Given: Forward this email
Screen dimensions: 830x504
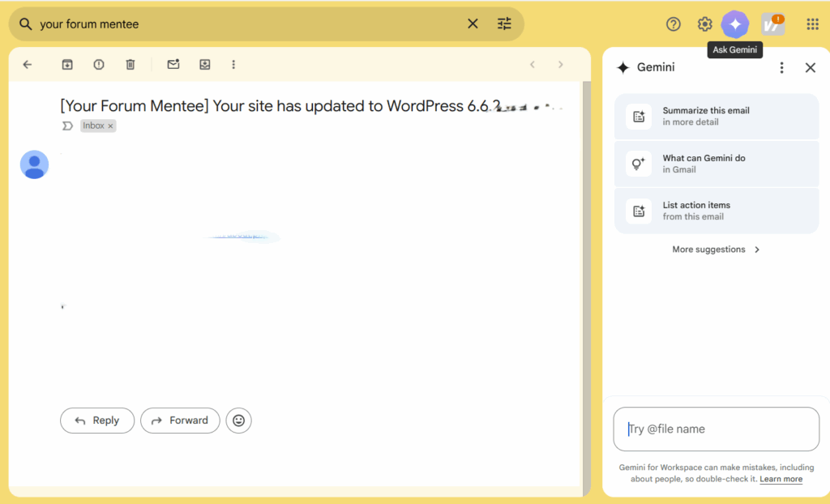Looking at the screenshot, I should (180, 421).
